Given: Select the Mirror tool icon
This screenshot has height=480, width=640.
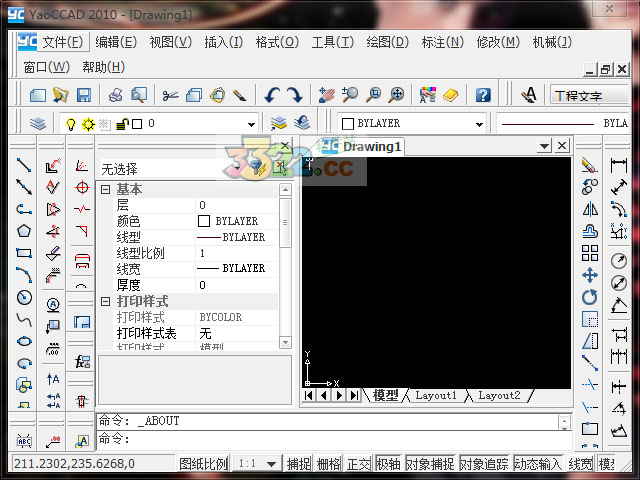Looking at the screenshot, I should pyautogui.click(x=590, y=209).
